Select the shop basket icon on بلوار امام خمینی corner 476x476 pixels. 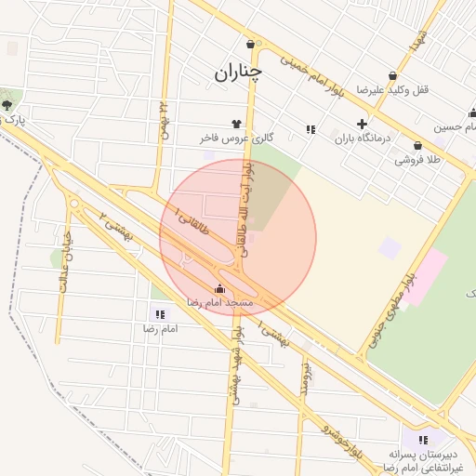250,45
